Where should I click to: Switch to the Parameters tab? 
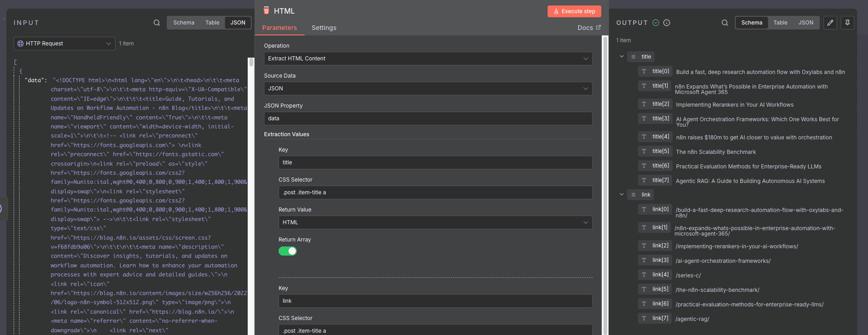[x=279, y=28]
